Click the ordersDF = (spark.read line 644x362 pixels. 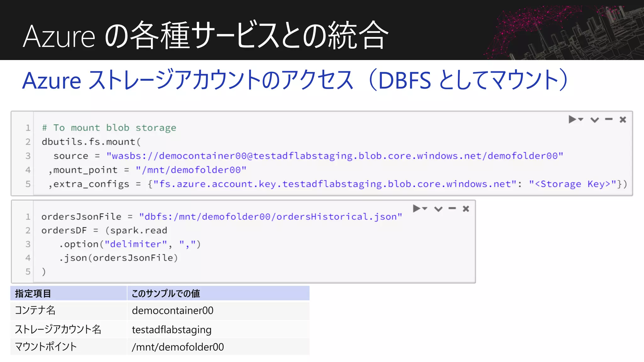[104, 231]
